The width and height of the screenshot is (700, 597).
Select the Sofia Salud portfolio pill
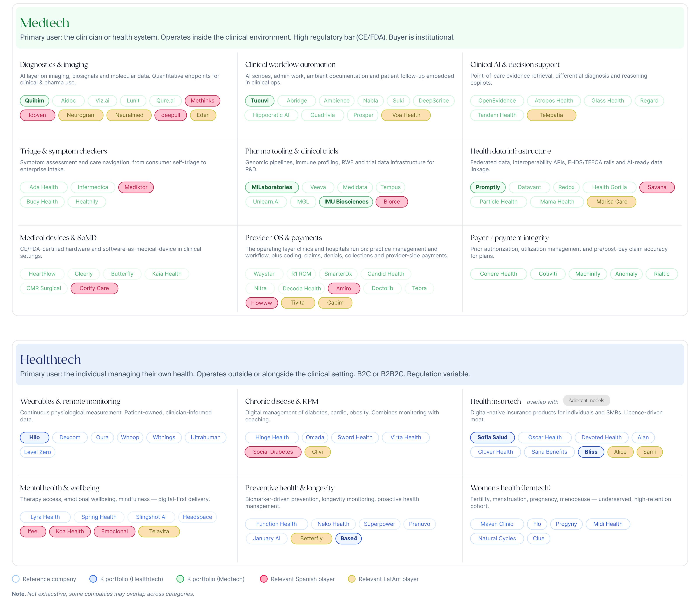[492, 438]
